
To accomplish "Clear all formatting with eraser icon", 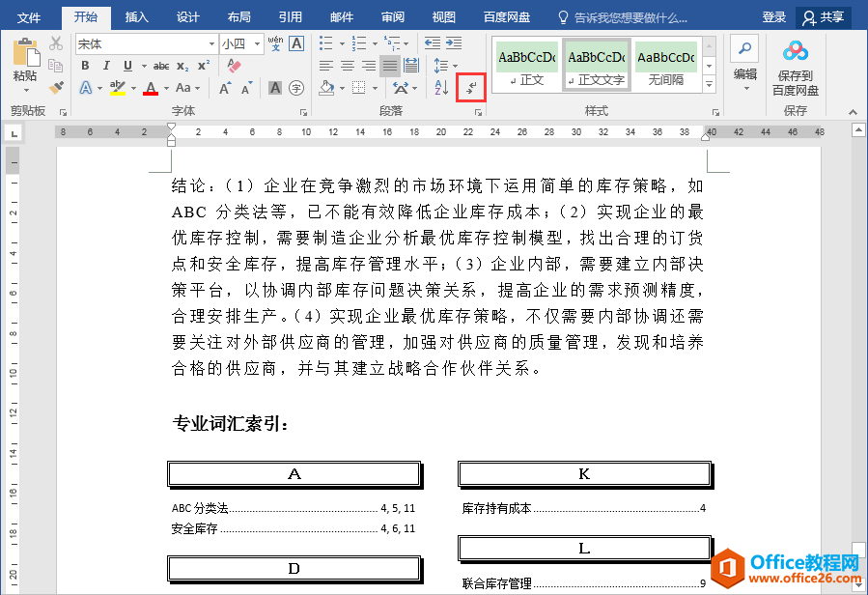I will click(234, 66).
